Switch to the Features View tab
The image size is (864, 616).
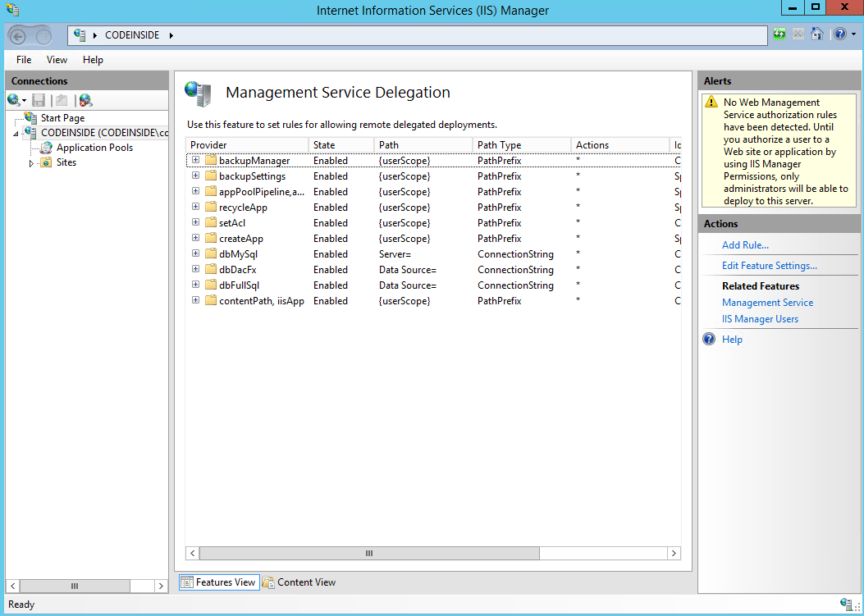(219, 582)
